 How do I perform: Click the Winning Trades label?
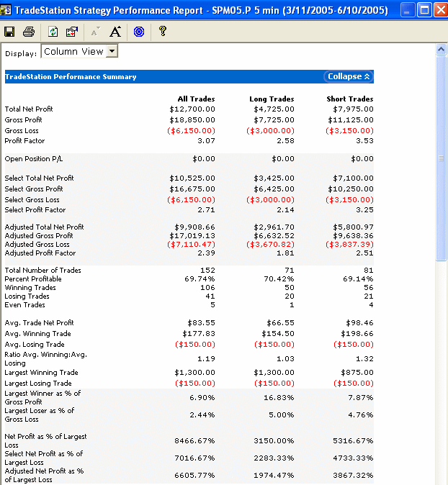click(30, 288)
